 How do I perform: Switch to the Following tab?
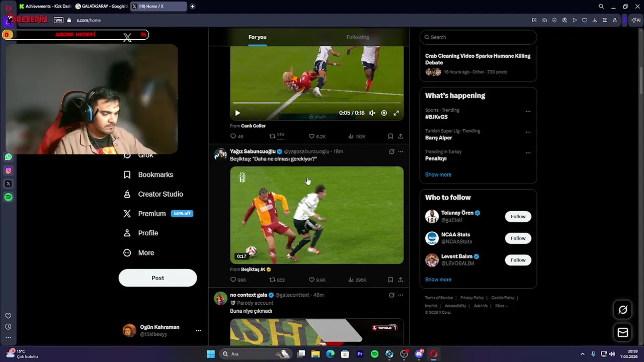click(x=358, y=37)
